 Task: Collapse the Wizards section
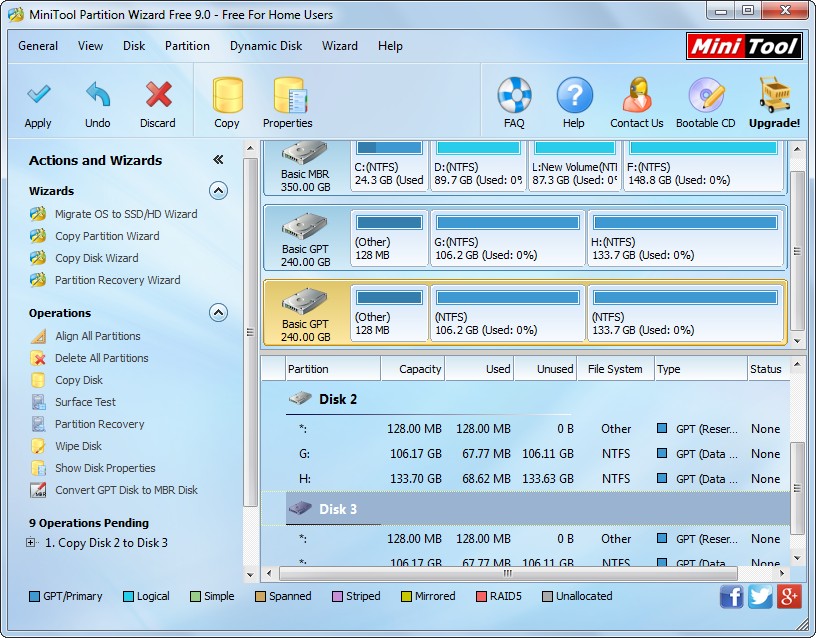point(218,191)
